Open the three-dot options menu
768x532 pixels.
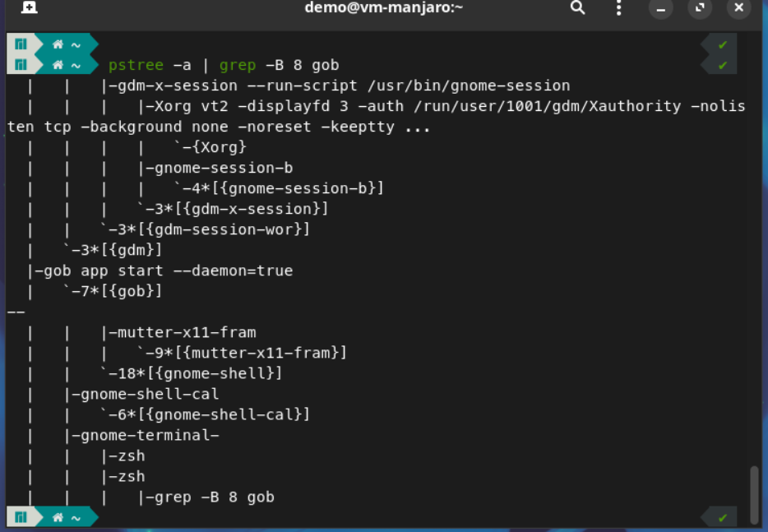tap(618, 8)
